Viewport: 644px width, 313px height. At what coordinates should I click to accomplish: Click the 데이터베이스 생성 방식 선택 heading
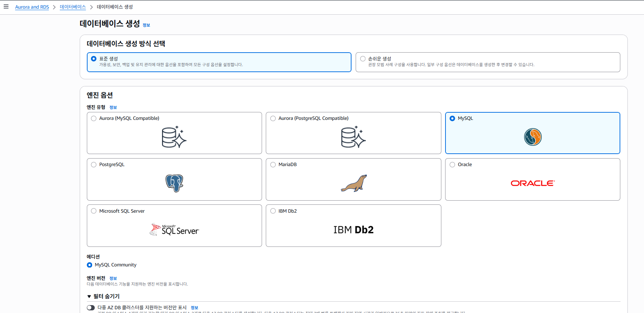(x=126, y=44)
